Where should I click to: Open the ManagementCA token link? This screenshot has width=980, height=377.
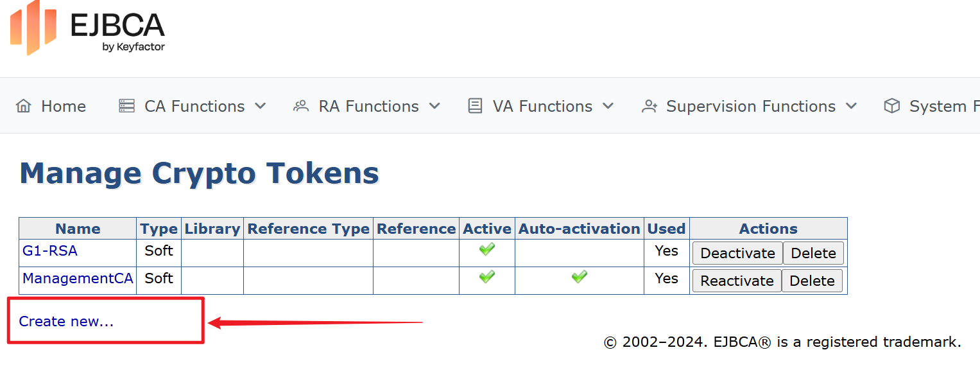point(78,279)
